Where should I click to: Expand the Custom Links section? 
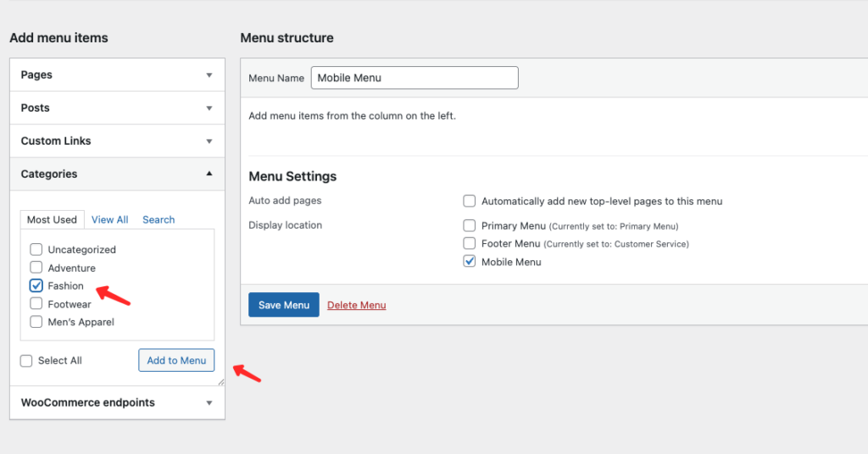[117, 141]
